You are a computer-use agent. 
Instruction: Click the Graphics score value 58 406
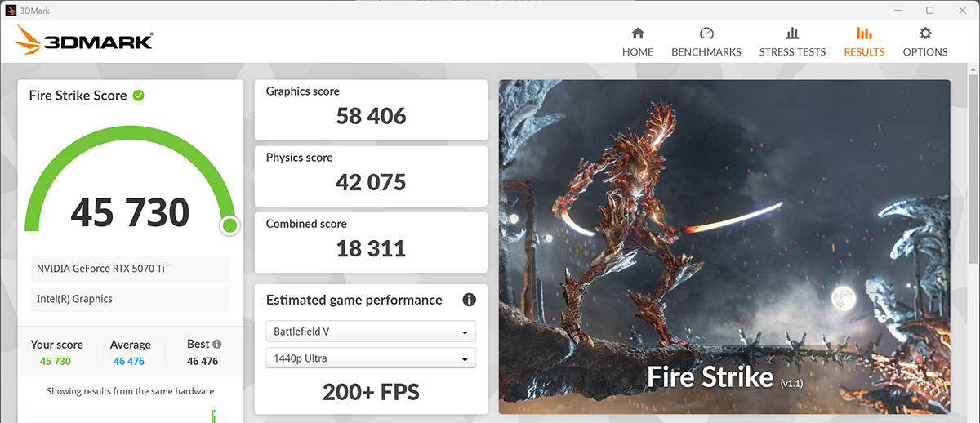pos(371,116)
